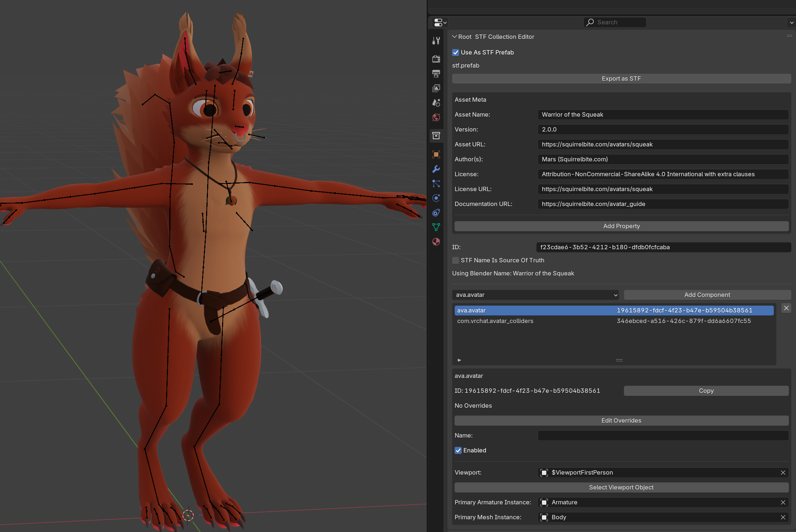Screen dimensions: 796x532
Task: Open the Object properties tab icon
Action: pyautogui.click(x=436, y=154)
